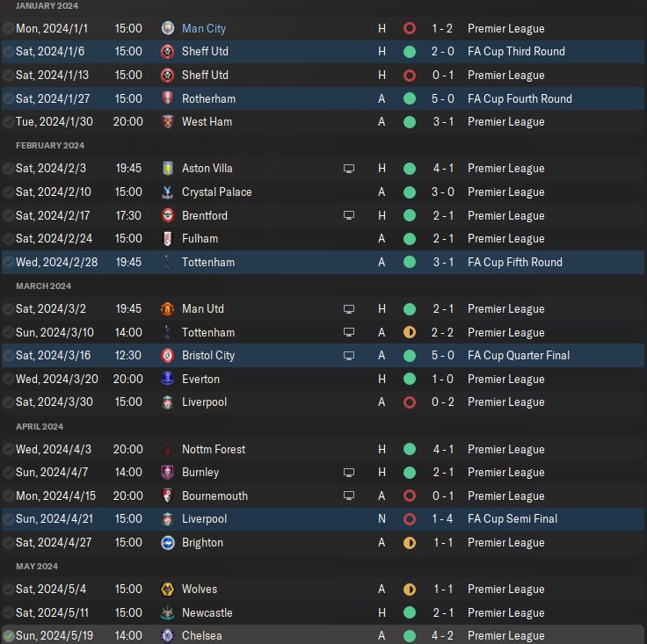Collapse the February 2024 month header
This screenshot has height=644, width=647.
[50, 145]
